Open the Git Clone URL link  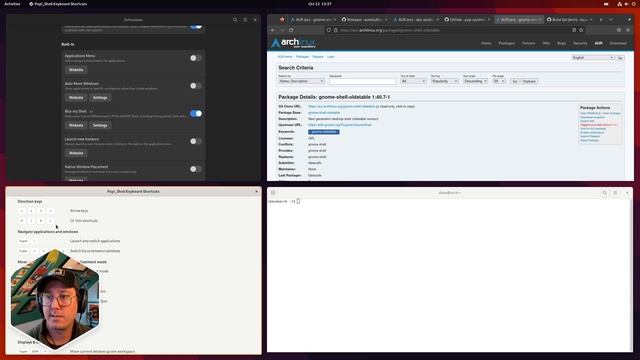click(x=344, y=107)
